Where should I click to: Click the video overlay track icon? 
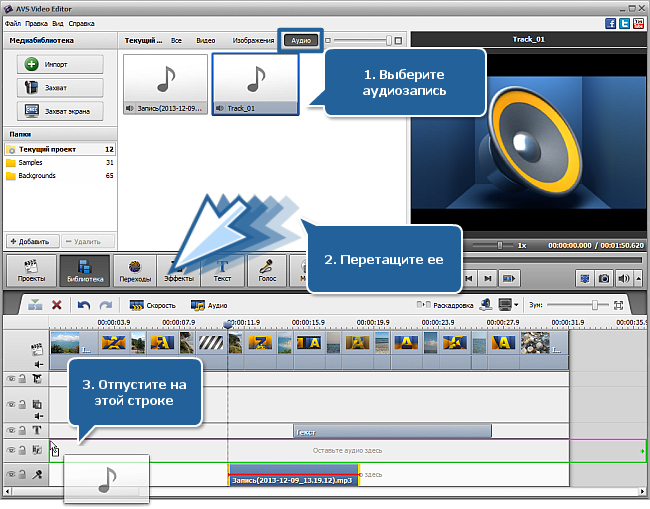[x=37, y=404]
